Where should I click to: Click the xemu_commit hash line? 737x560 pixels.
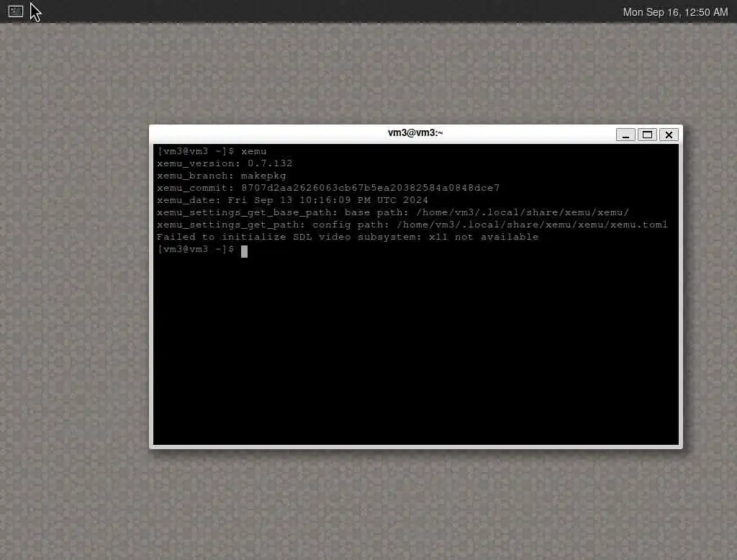pos(328,188)
